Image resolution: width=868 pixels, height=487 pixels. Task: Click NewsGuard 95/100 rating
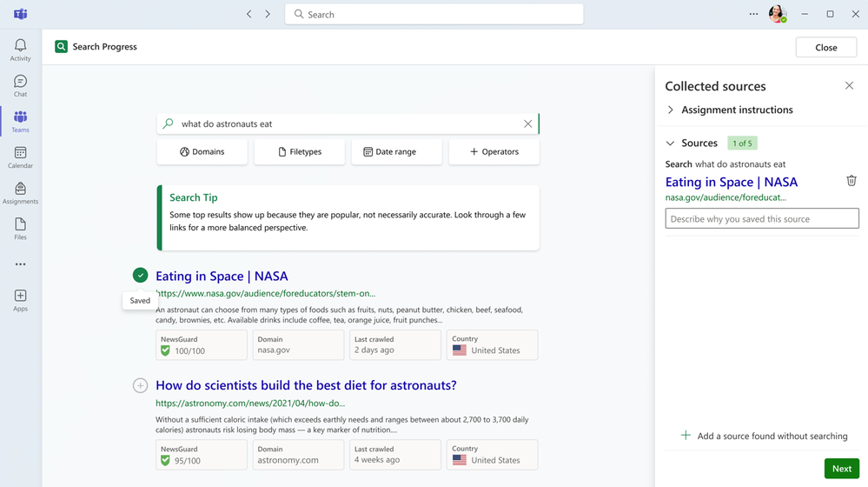click(x=202, y=455)
